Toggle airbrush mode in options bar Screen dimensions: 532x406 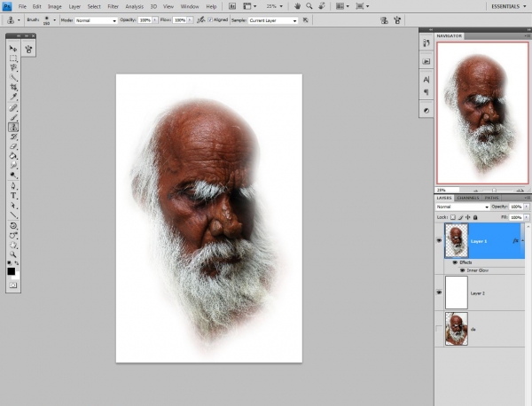201,20
